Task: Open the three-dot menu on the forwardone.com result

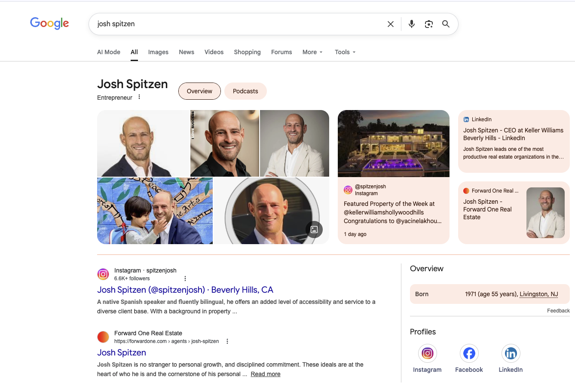Action: (227, 341)
